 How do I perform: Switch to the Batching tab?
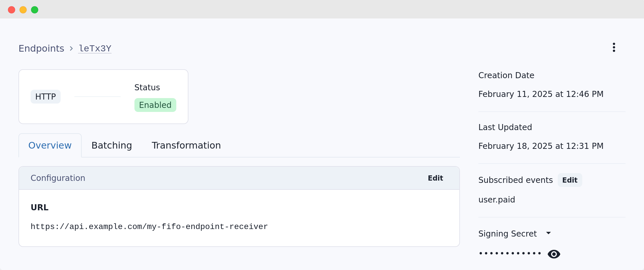point(112,145)
